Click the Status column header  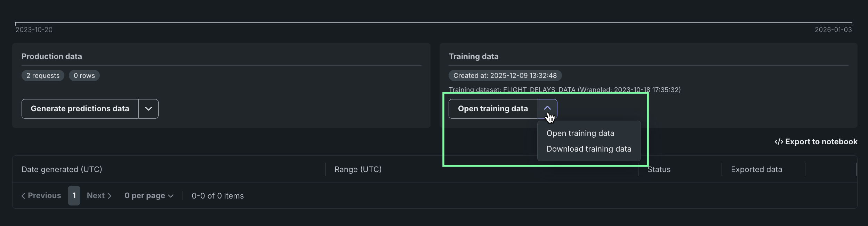click(x=659, y=169)
